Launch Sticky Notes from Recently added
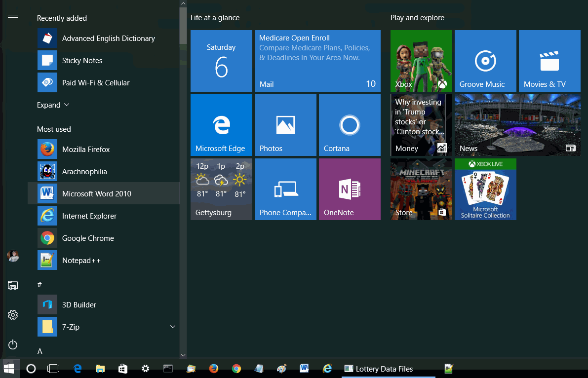 (104, 60)
